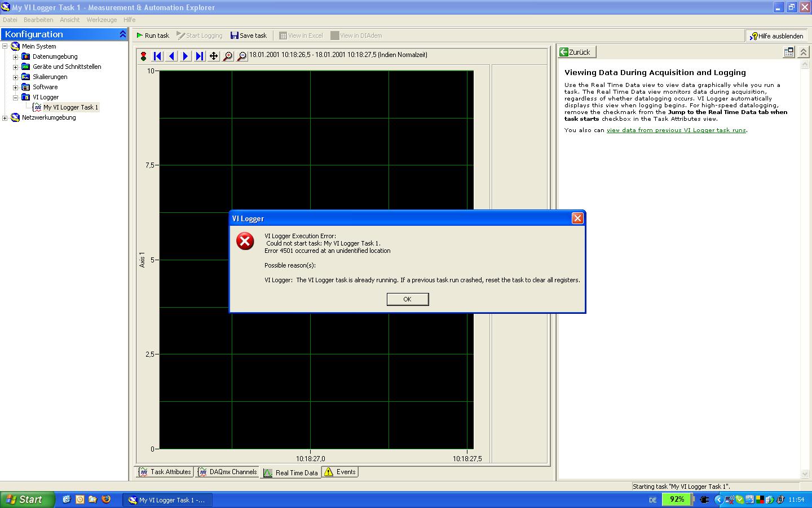Click the red error icon in dialog
The height and width of the screenshot is (508, 812).
pyautogui.click(x=245, y=241)
